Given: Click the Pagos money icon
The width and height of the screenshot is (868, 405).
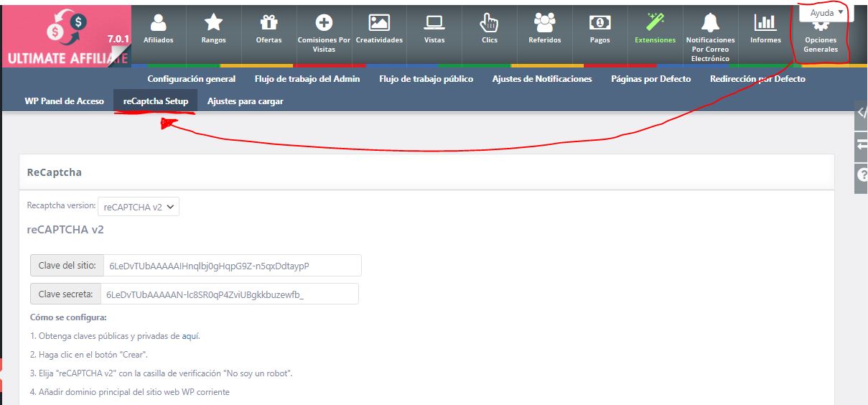Looking at the screenshot, I should [599, 24].
